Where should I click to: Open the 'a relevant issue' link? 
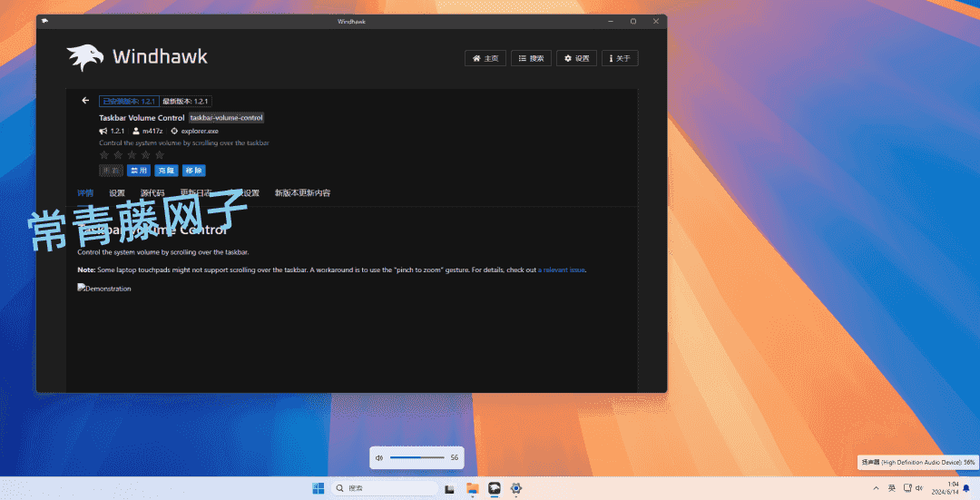click(x=562, y=270)
